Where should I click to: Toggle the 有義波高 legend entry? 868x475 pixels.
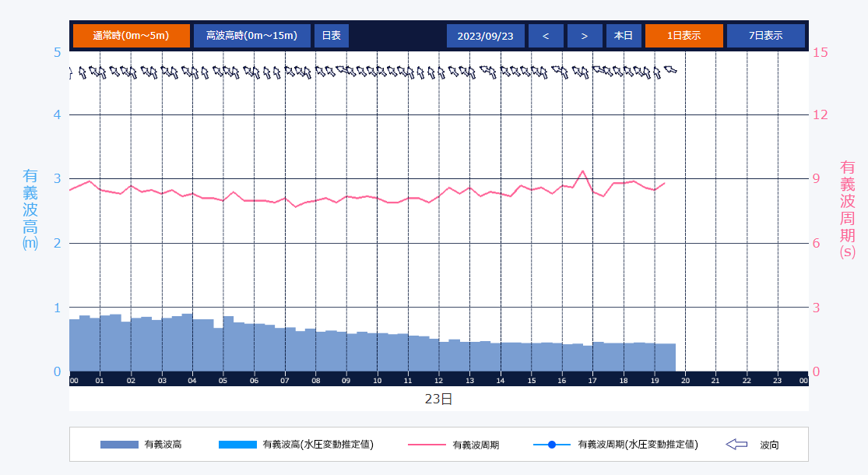(x=163, y=445)
